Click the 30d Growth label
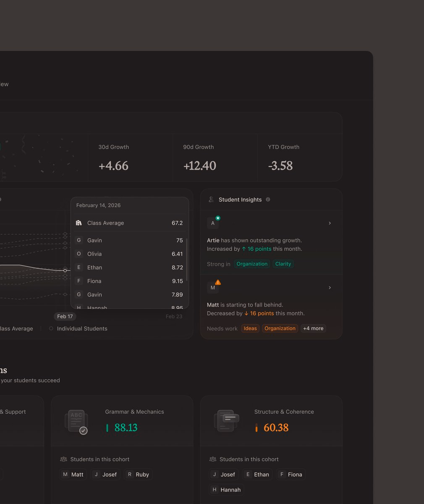This screenshot has width=424, height=504. coord(114,147)
